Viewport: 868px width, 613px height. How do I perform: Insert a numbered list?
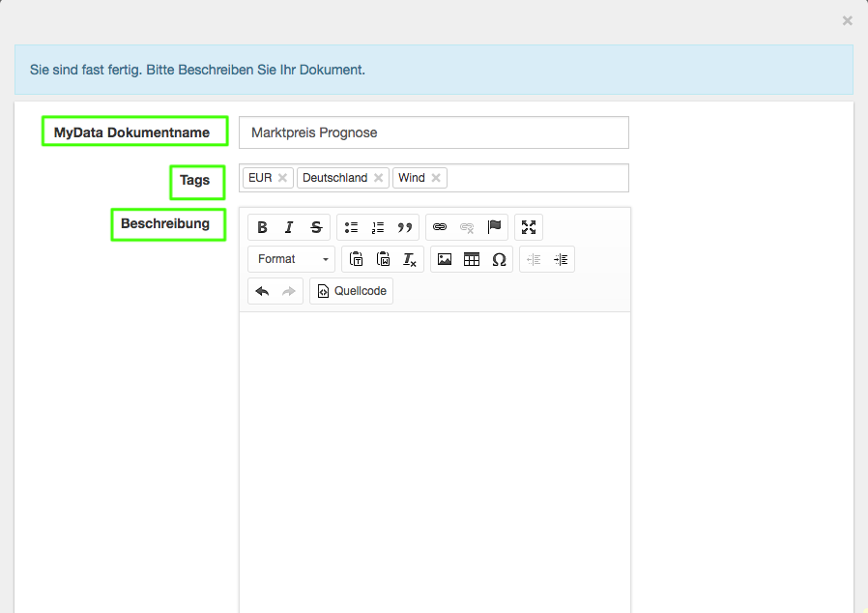click(x=378, y=227)
